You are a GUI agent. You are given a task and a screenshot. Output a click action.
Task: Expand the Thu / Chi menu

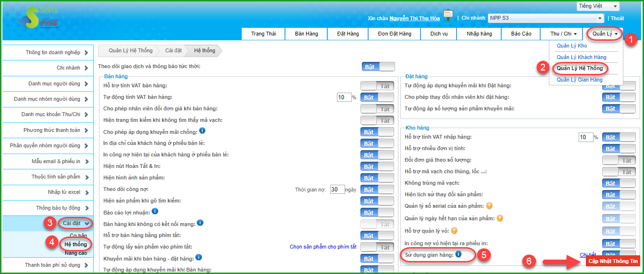click(x=563, y=34)
